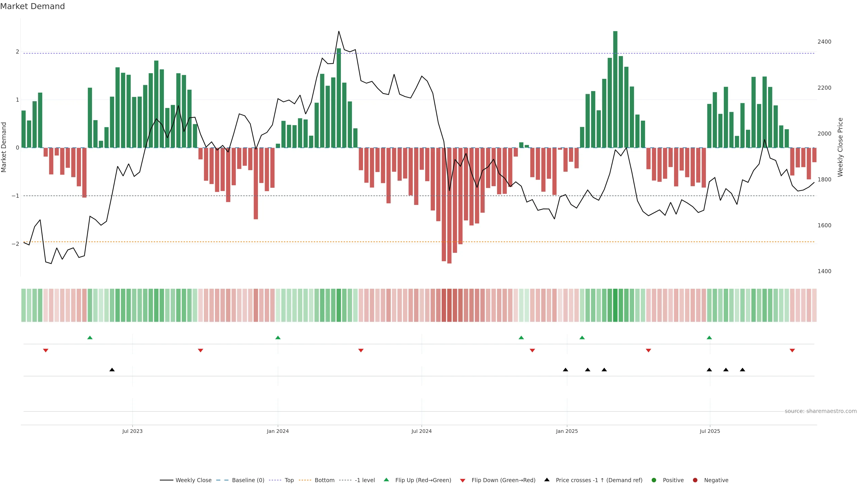
Task: Click the red Negative legend dot
Action: coord(695,480)
